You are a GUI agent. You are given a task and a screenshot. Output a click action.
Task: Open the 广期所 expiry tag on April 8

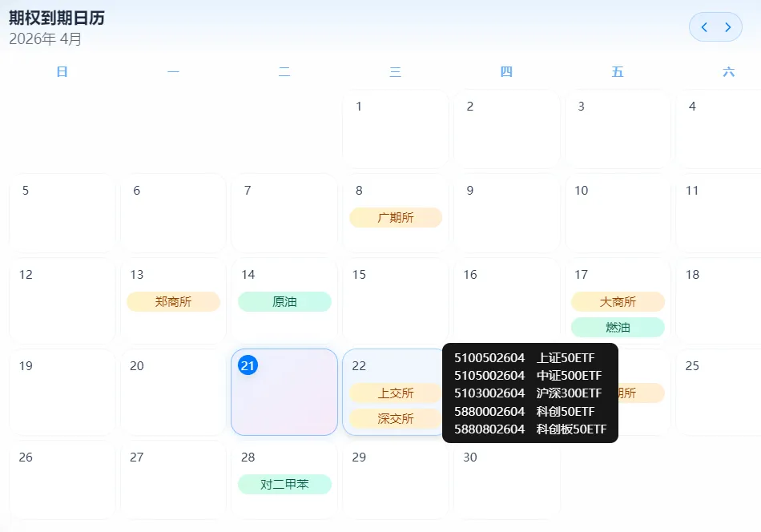point(396,217)
